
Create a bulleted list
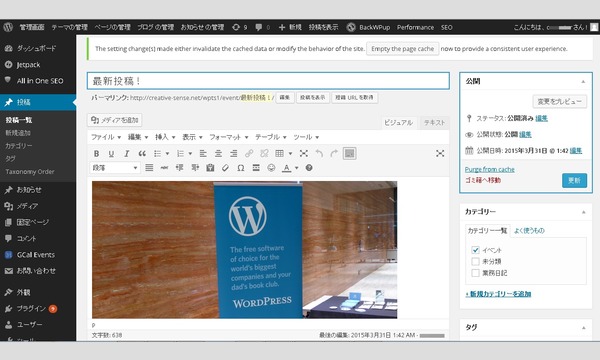[157, 153]
